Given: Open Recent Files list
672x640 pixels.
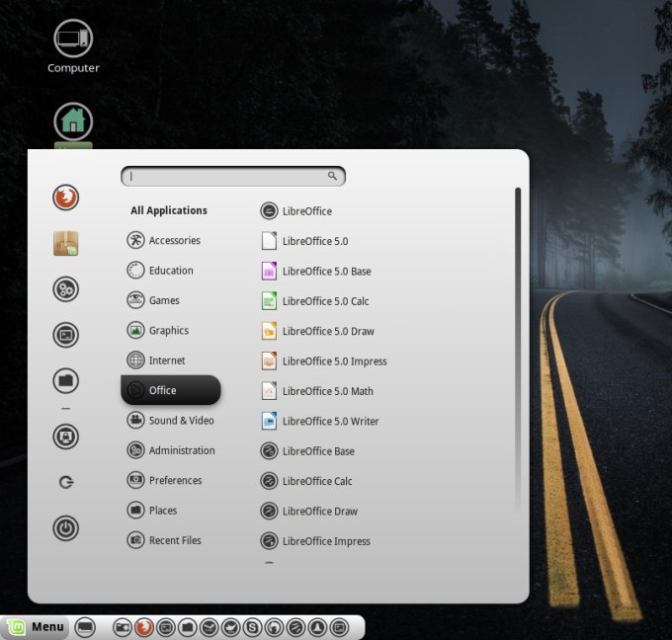Looking at the screenshot, I should [175, 540].
